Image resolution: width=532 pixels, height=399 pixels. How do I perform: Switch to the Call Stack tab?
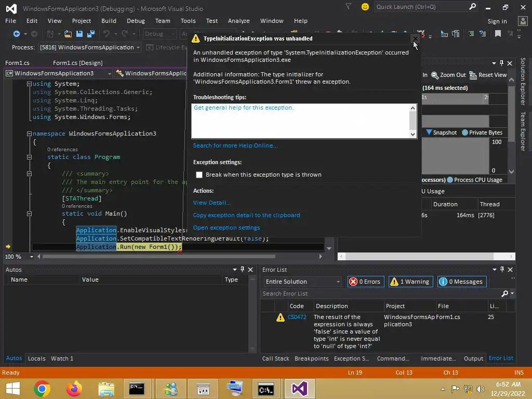tap(275, 358)
